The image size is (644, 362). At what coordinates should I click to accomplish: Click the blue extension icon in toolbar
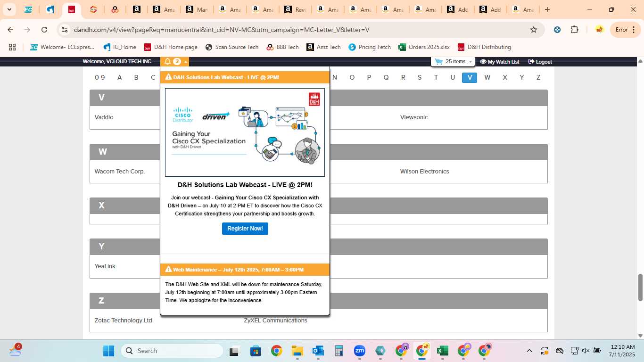pyautogui.click(x=557, y=30)
